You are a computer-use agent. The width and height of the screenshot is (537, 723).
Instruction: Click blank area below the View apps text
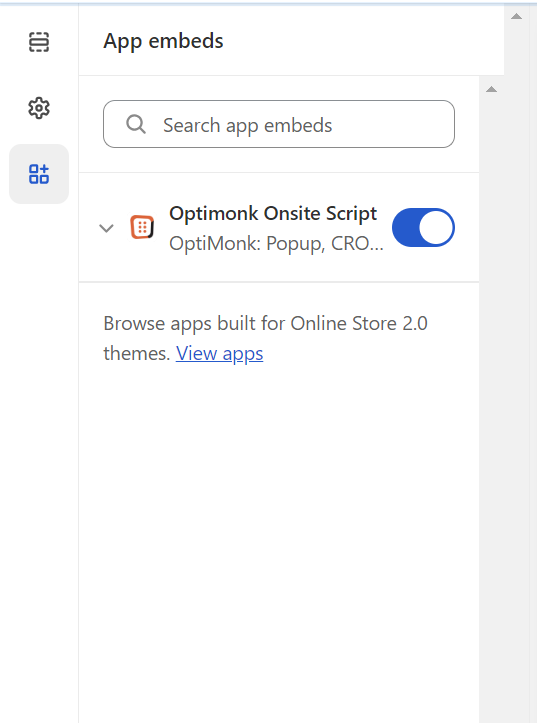[279, 530]
